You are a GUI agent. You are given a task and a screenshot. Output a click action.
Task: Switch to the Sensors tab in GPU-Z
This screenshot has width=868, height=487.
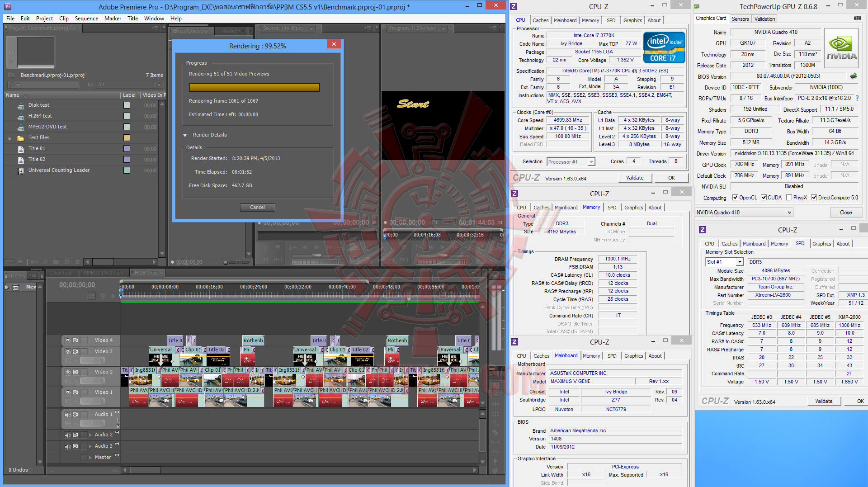[x=740, y=19]
